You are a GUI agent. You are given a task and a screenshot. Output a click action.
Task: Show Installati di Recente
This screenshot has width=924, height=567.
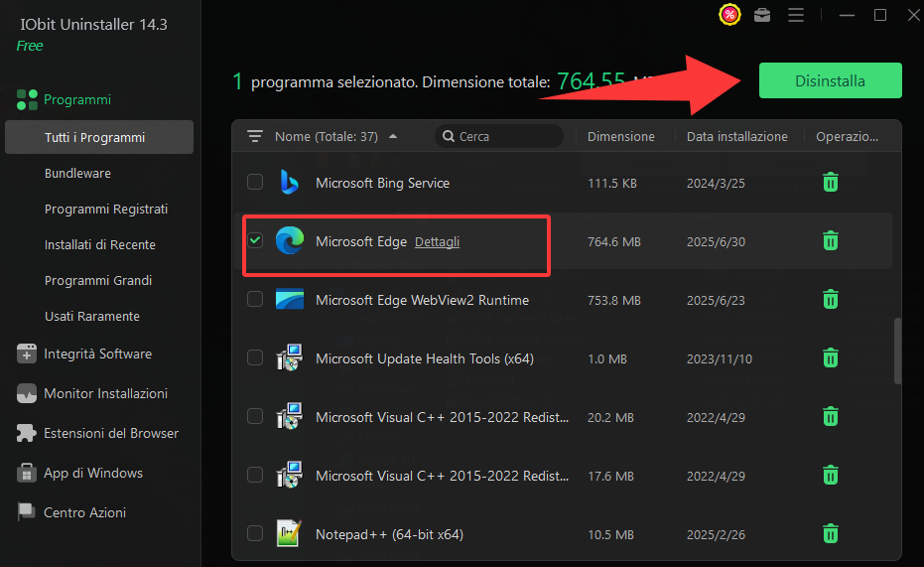100,244
